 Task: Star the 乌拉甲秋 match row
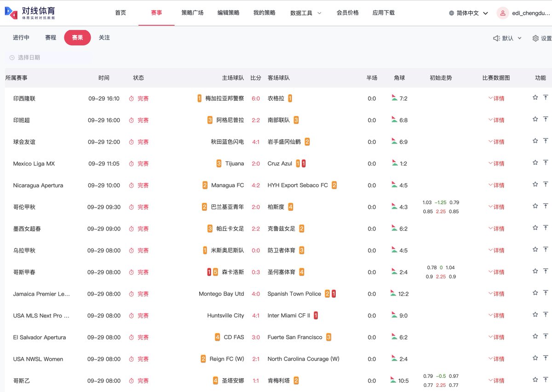point(535,249)
